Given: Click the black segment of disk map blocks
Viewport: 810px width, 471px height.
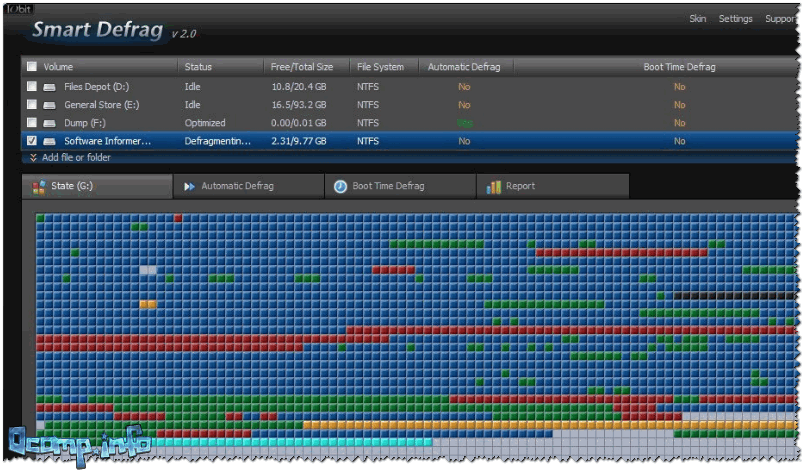Looking at the screenshot, I should tap(734, 296).
